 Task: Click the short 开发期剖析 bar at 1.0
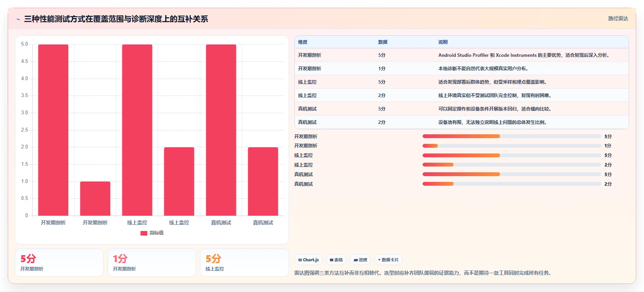(x=95, y=198)
